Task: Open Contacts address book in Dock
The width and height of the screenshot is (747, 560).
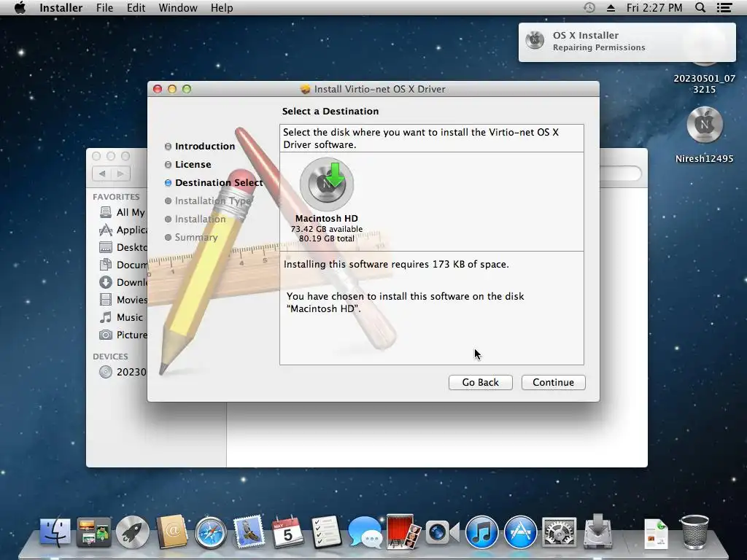Action: click(x=171, y=532)
